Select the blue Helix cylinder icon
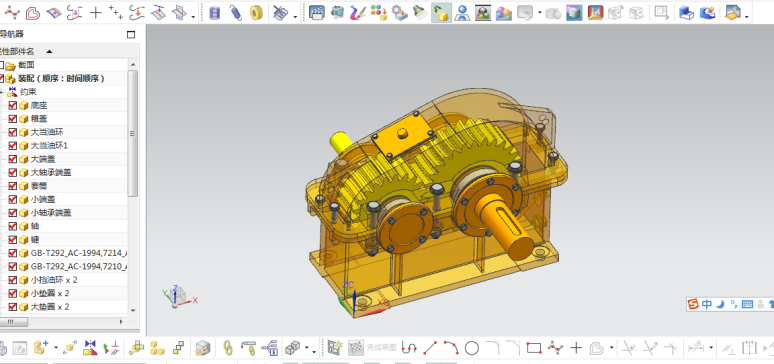Viewport: 774px width, 364px height. pos(214,12)
